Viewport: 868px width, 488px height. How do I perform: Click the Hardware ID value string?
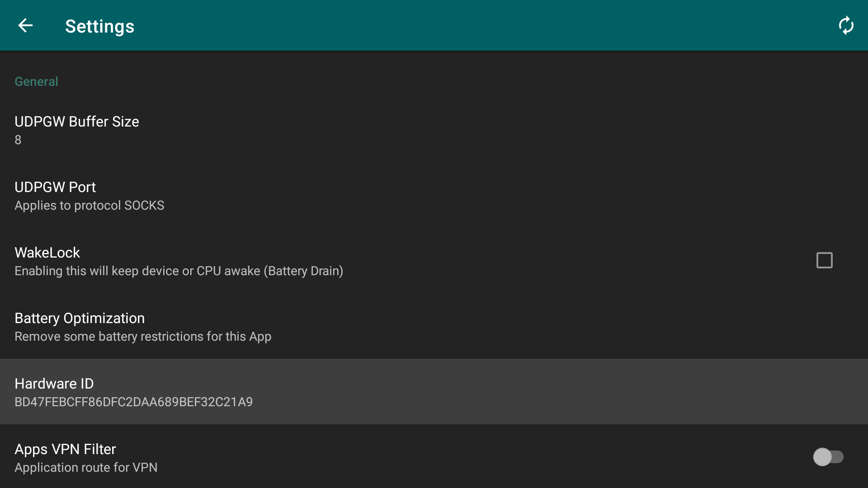(133, 402)
